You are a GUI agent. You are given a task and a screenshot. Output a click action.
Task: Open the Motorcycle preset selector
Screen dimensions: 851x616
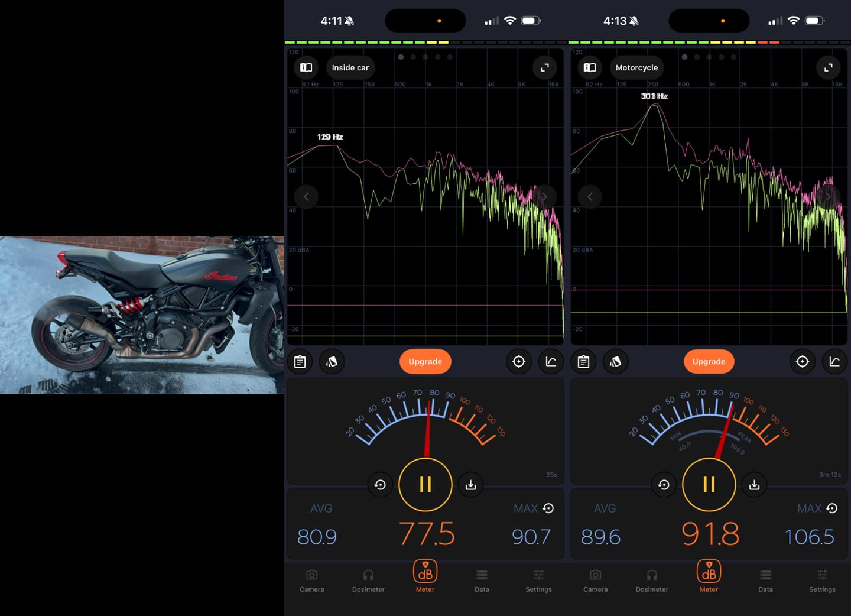[x=636, y=67]
